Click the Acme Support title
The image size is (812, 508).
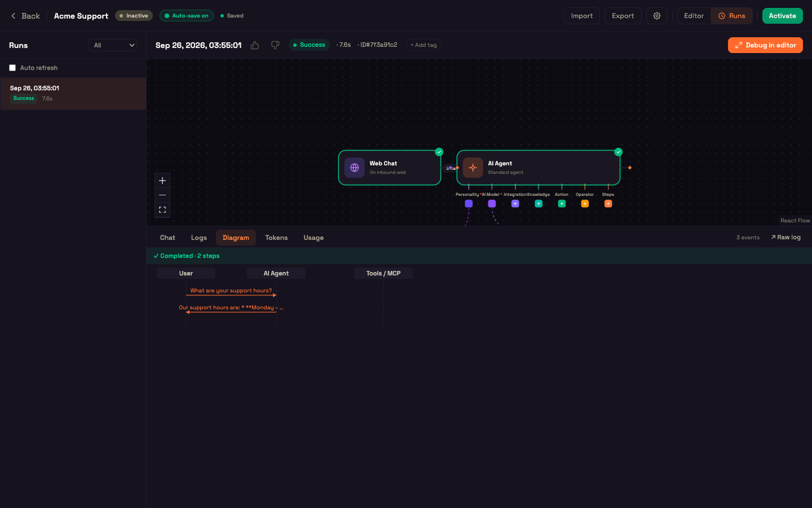81,16
